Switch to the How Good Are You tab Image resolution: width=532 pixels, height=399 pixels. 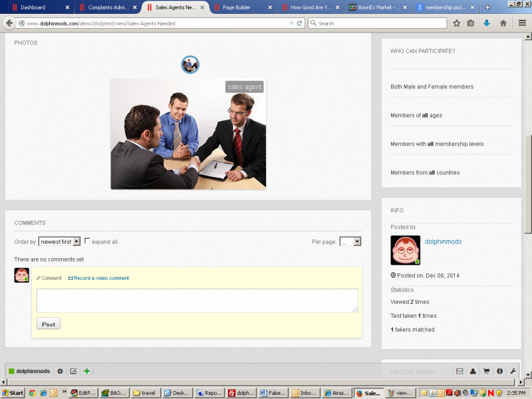click(311, 7)
